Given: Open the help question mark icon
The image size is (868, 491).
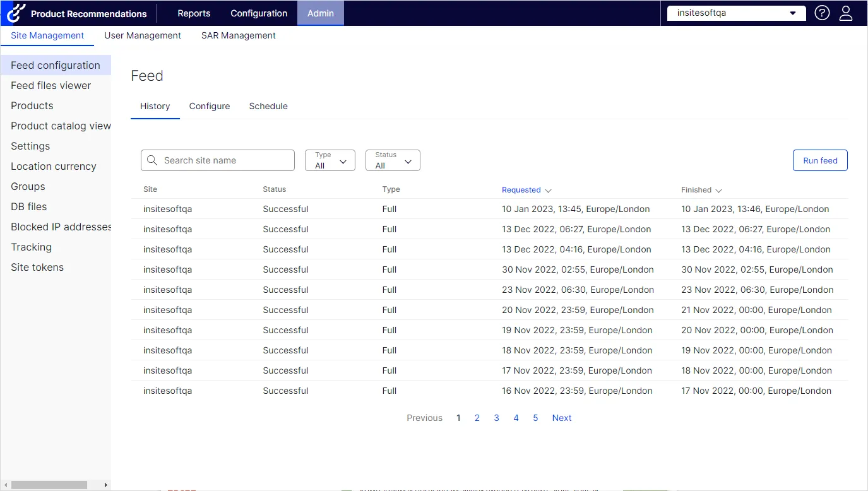Looking at the screenshot, I should [x=822, y=13].
